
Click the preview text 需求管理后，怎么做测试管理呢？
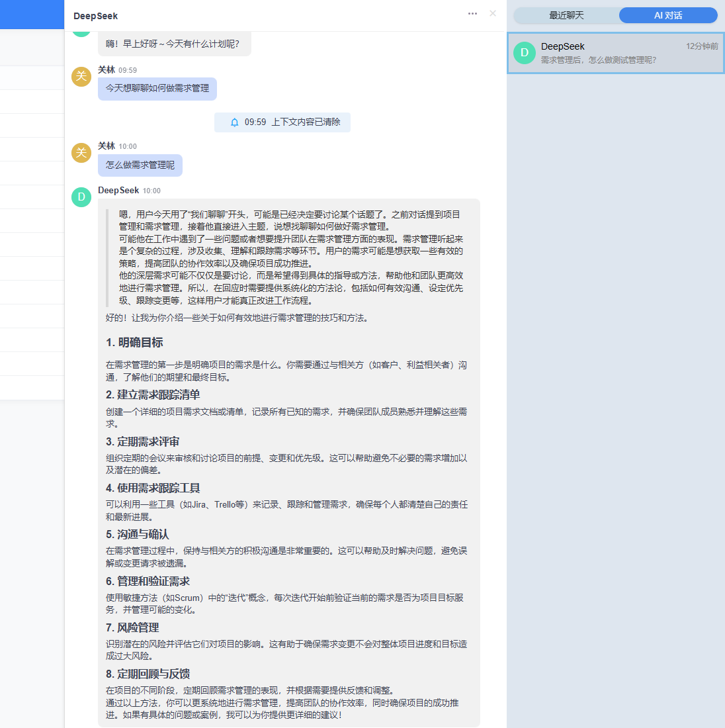(x=599, y=60)
